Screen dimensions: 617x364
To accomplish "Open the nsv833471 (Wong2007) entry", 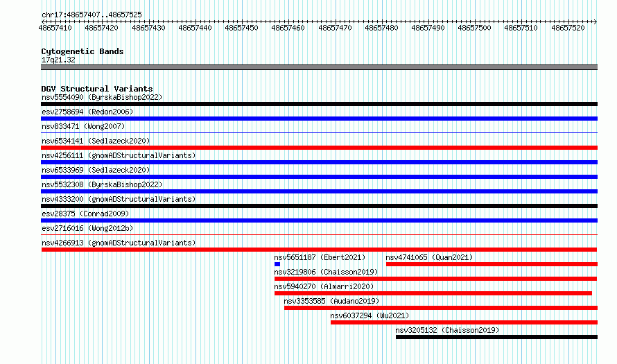I will click(x=83, y=126).
